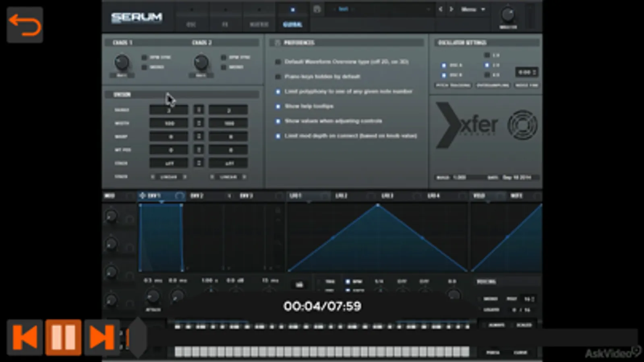The image size is (644, 362).
Task: Switch to the MATRIX tab
Action: pos(259,17)
